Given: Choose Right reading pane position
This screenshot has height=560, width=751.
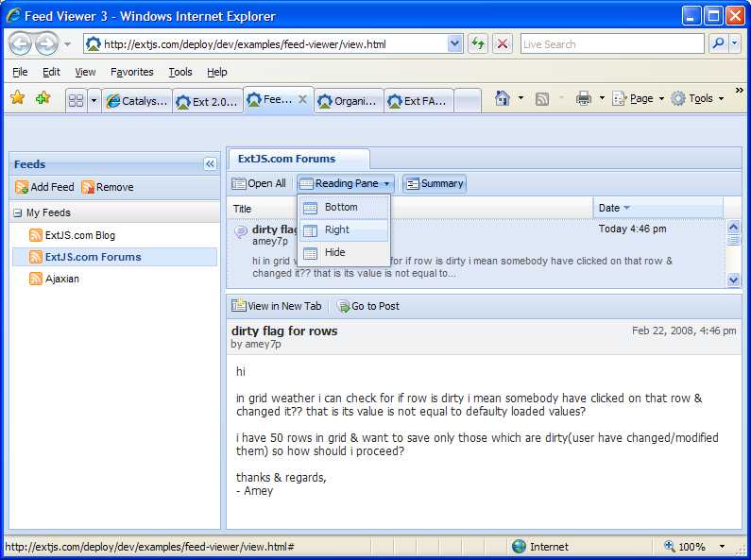Looking at the screenshot, I should click(x=336, y=229).
